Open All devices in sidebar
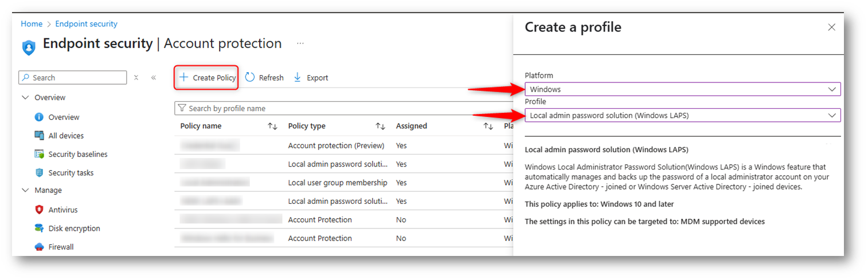 66,136
